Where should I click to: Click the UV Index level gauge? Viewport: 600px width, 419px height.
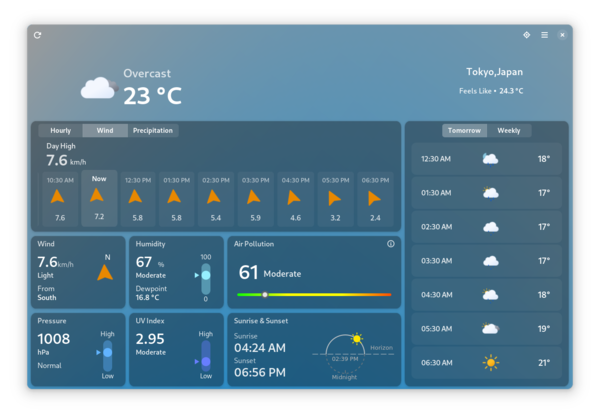pyautogui.click(x=206, y=355)
